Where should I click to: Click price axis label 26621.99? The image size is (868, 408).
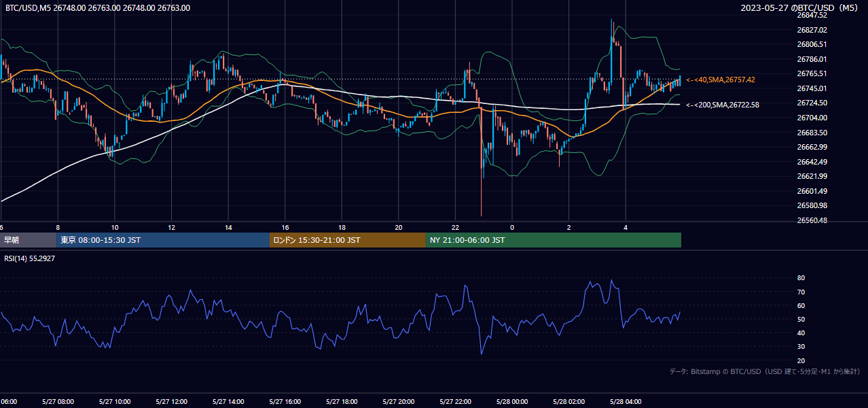[x=812, y=176]
